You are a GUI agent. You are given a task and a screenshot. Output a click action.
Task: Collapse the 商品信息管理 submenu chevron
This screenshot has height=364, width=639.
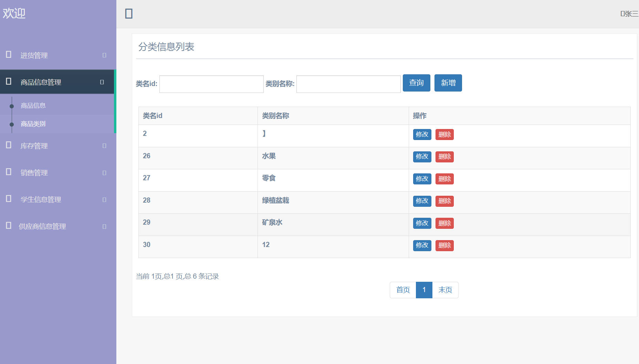click(x=102, y=82)
